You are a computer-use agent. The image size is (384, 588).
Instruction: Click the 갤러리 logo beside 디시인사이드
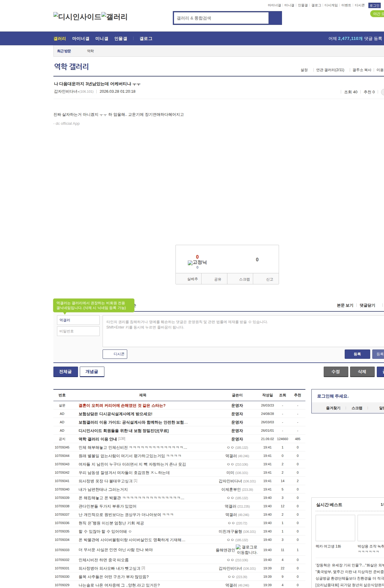click(114, 16)
